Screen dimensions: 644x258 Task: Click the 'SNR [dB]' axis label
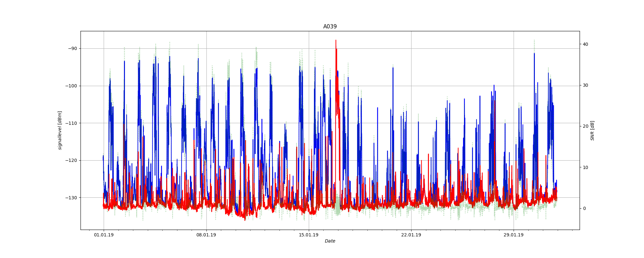(x=592, y=130)
